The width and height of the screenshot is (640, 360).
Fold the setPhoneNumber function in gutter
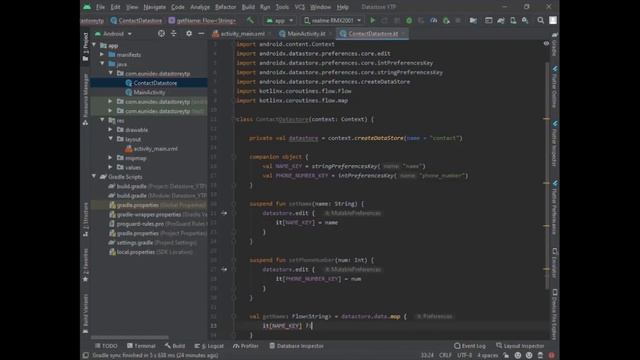click(x=234, y=260)
